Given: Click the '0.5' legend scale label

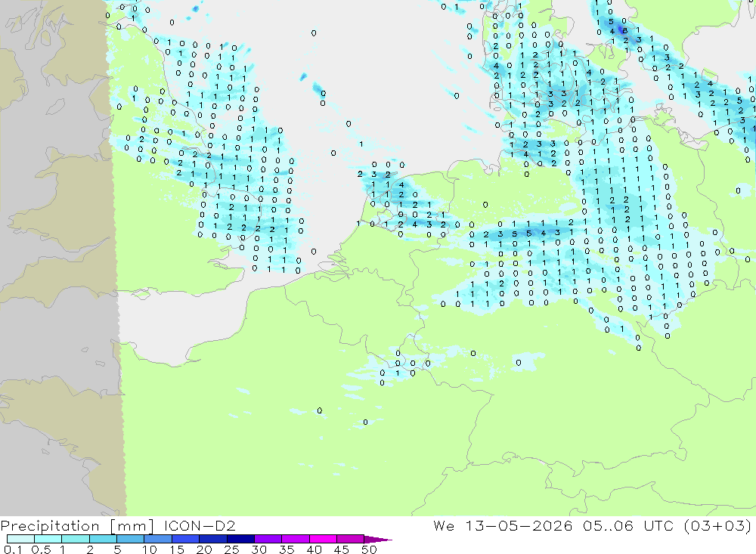Looking at the screenshot, I should (41, 549).
